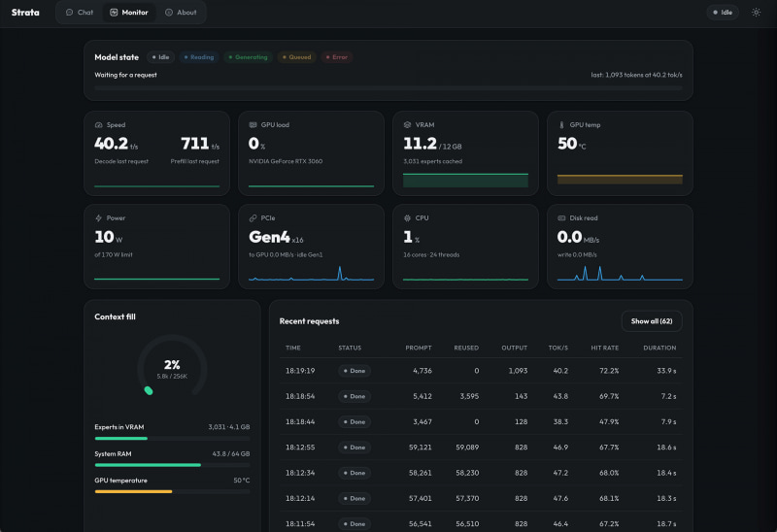This screenshot has width=777, height=532.
Task: Click the Chat speech bubble icon
Action: tap(69, 13)
